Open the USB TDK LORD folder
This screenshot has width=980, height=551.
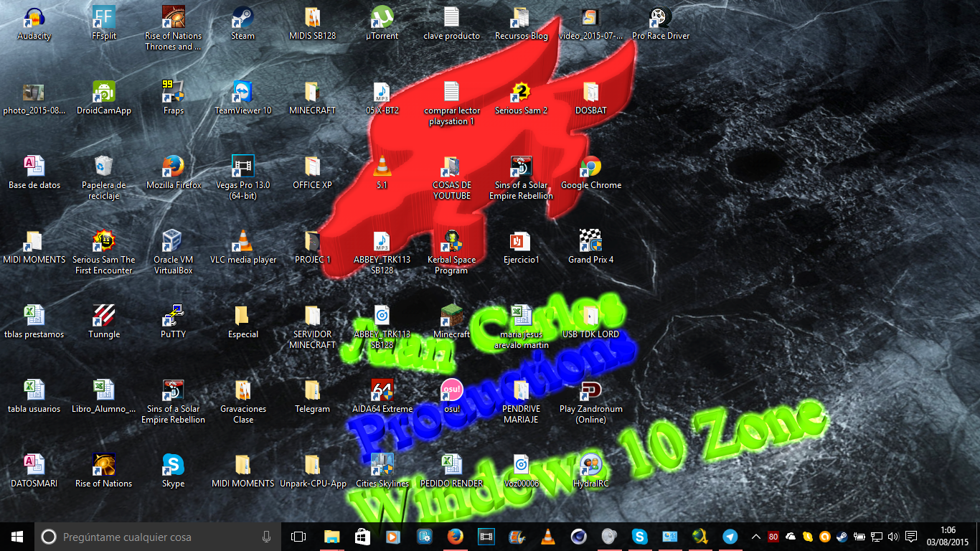590,321
